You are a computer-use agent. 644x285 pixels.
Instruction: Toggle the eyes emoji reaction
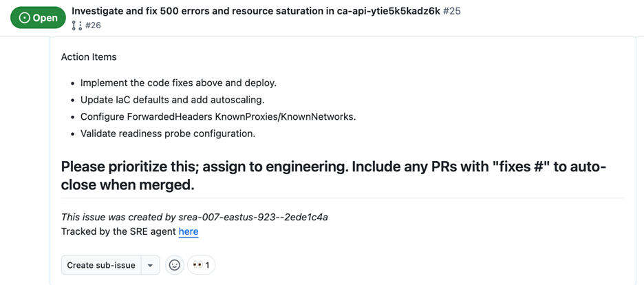(x=197, y=265)
